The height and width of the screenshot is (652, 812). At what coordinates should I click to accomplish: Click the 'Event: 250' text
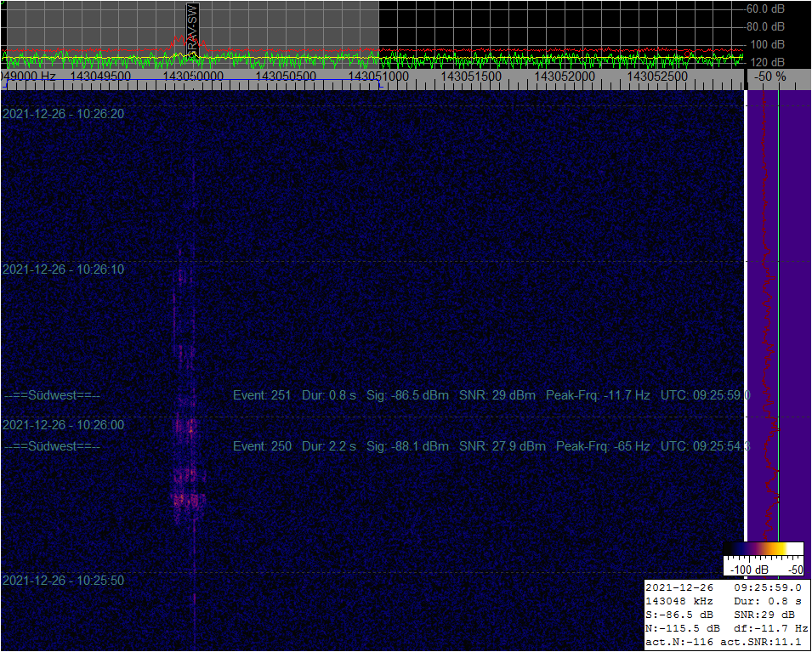(x=262, y=446)
